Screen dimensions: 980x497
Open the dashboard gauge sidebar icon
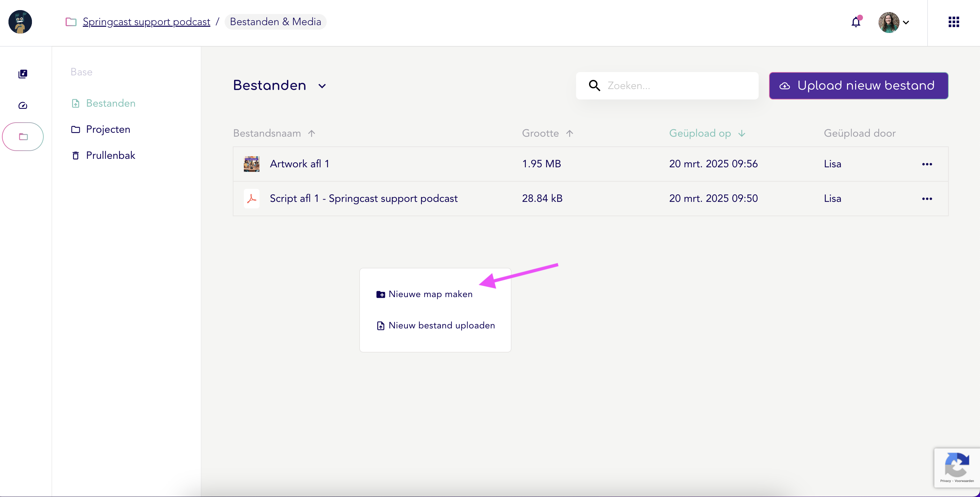click(x=23, y=105)
